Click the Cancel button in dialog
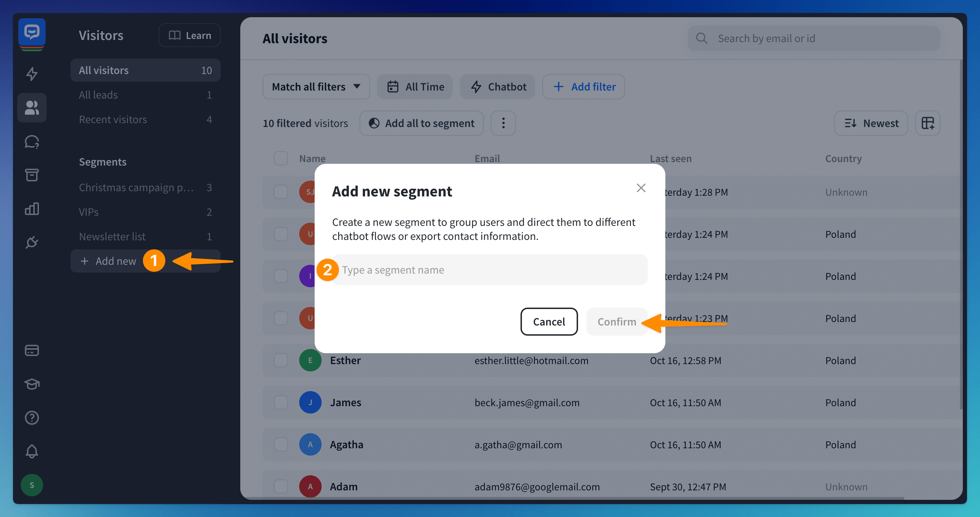The width and height of the screenshot is (980, 517). tap(549, 322)
